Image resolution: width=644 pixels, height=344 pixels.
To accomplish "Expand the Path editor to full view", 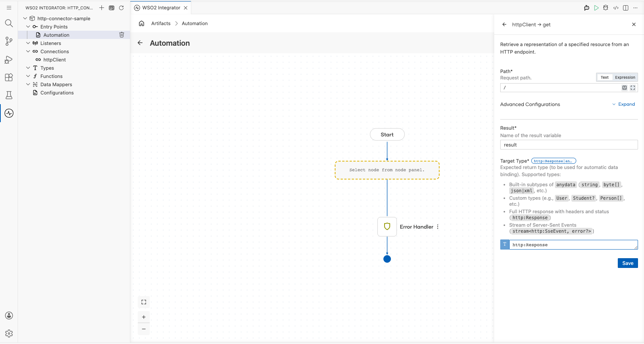I will click(x=633, y=88).
